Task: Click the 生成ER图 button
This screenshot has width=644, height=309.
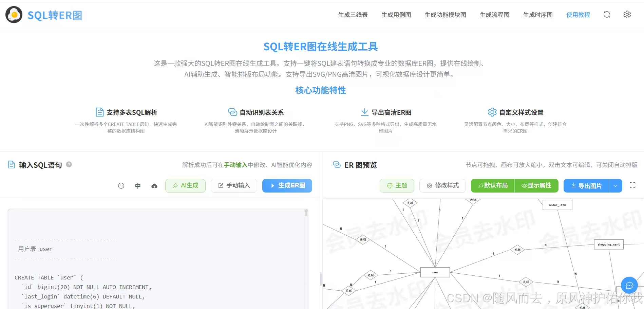Action: point(287,186)
